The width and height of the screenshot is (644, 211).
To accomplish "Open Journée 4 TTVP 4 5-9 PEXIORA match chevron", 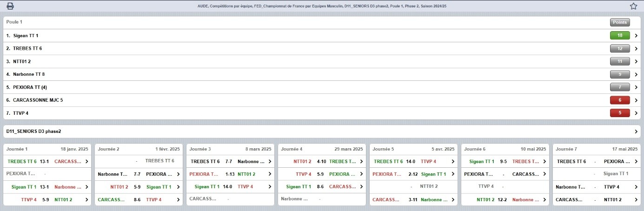I will pos(361,174).
